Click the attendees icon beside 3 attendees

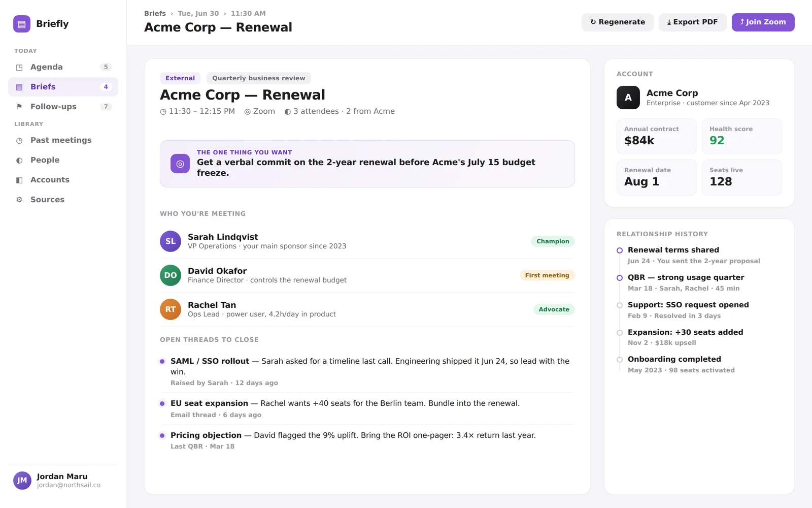pos(288,112)
